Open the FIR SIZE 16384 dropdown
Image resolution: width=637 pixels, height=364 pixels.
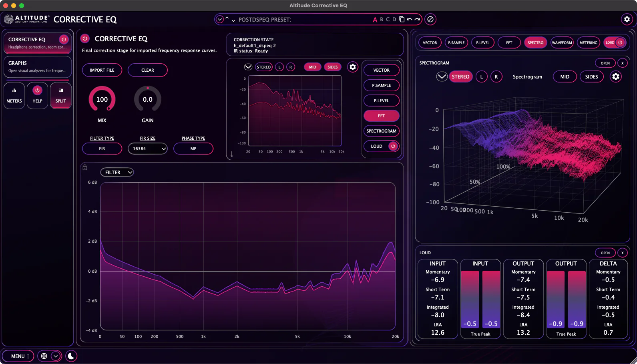(x=148, y=149)
